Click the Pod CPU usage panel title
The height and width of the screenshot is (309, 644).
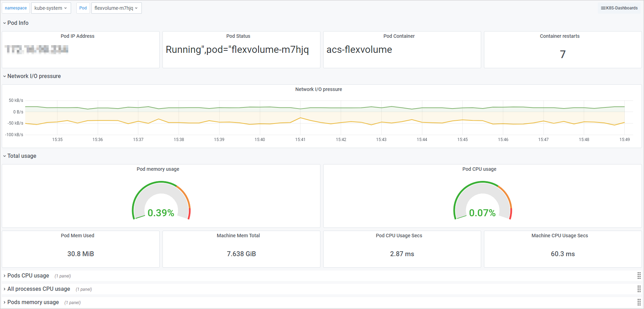tap(479, 169)
